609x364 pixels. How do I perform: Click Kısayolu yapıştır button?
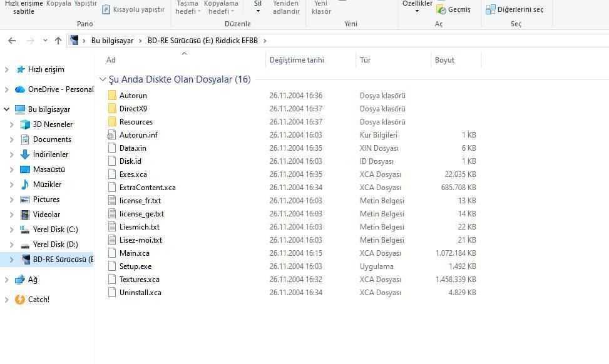pos(133,9)
